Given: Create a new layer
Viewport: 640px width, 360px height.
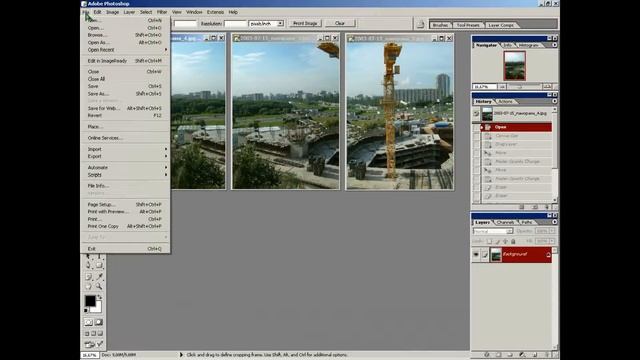Looking at the screenshot, I should coord(535,355).
